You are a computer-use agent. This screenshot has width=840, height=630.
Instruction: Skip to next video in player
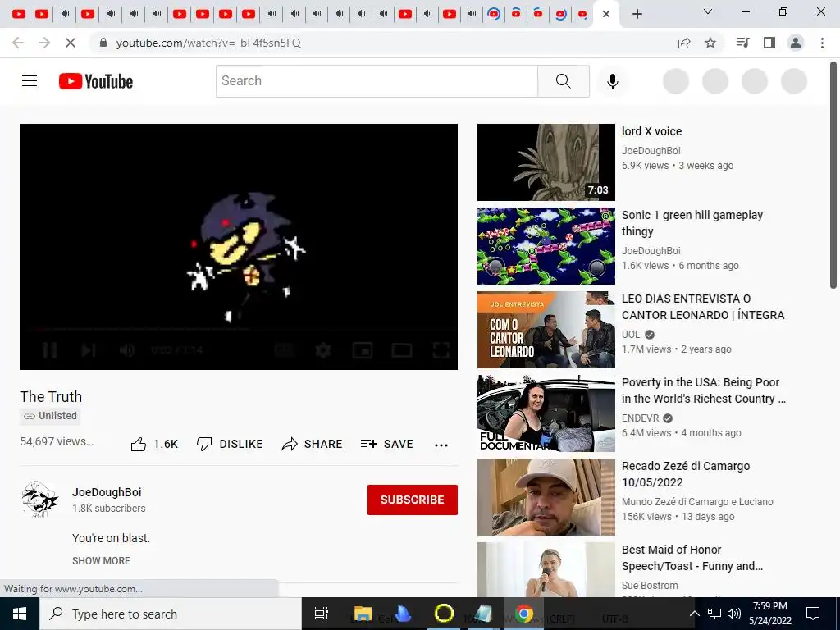coord(89,350)
